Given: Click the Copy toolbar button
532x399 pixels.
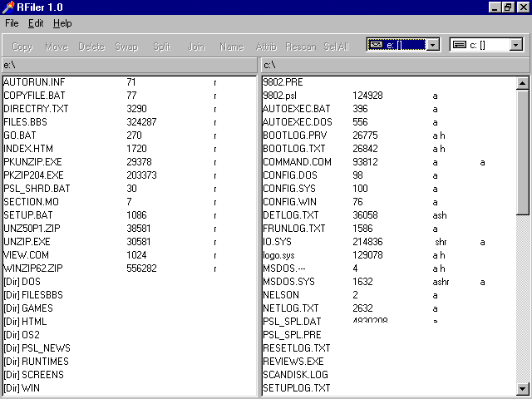Looking at the screenshot, I should (x=22, y=47).
